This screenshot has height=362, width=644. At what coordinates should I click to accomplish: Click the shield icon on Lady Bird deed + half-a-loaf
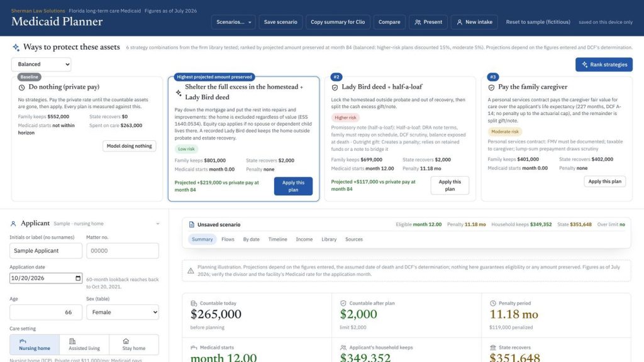pyautogui.click(x=335, y=87)
